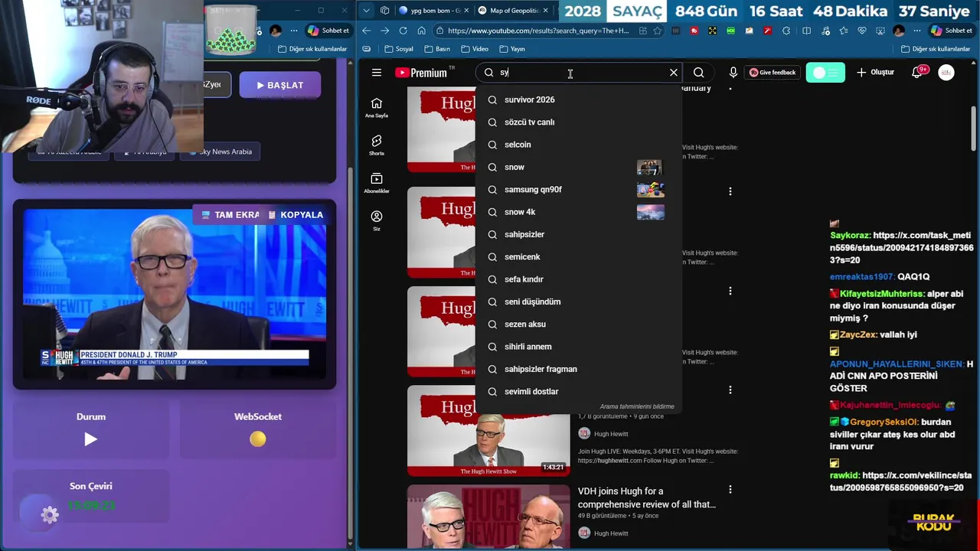
Task: Open the VDH joins Hugh video title
Action: pyautogui.click(x=647, y=497)
